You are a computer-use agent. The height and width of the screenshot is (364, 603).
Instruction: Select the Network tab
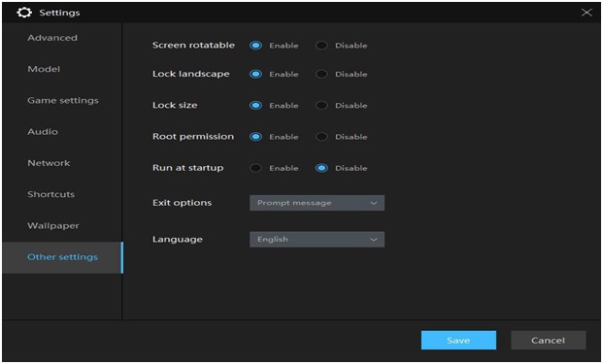coord(49,163)
